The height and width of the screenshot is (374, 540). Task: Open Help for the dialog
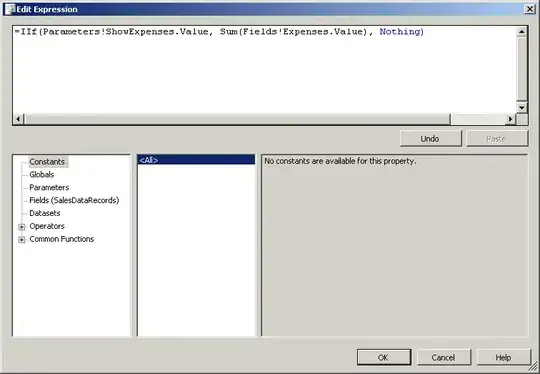coord(503,357)
